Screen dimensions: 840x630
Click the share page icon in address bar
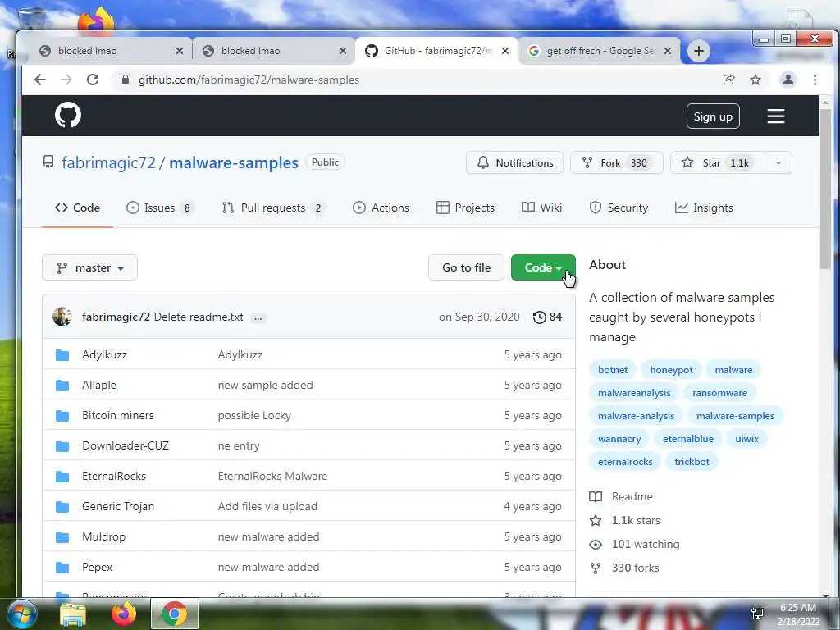click(x=728, y=80)
